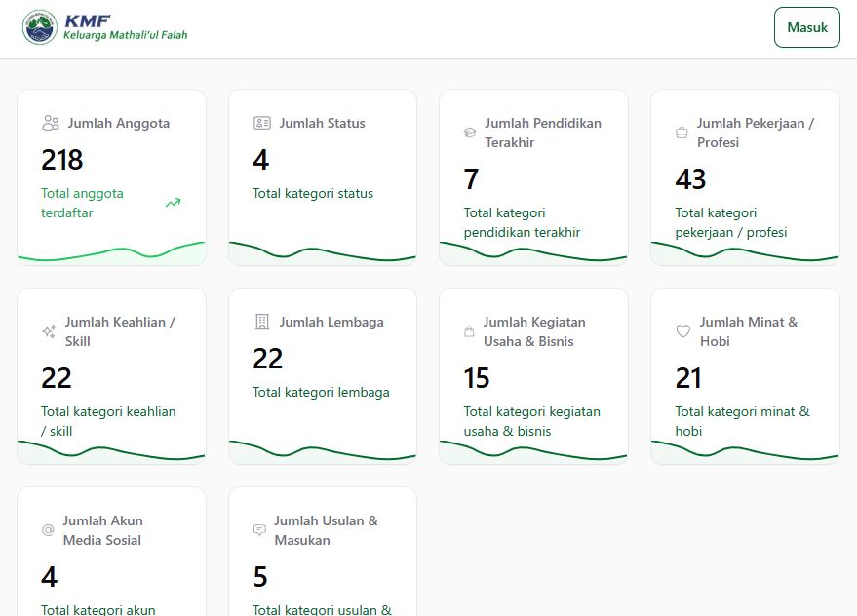Viewport: 857px width, 616px height.
Task: Select the 'Jumlah Pekerjaan / Profesi' heading
Action: pyautogui.click(x=756, y=133)
